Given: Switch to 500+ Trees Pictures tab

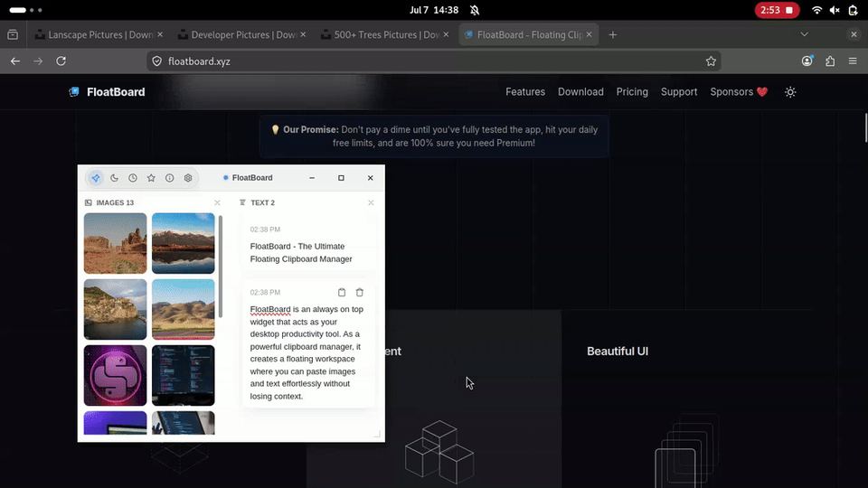Looking at the screenshot, I should [385, 34].
